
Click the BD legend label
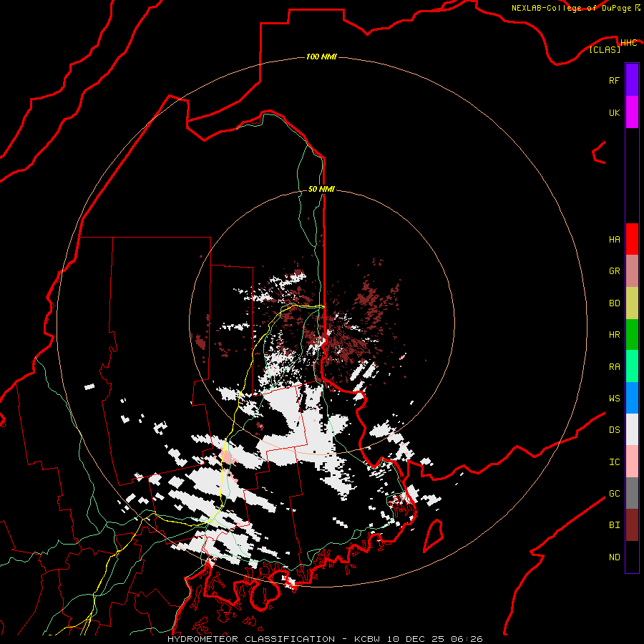(x=614, y=303)
